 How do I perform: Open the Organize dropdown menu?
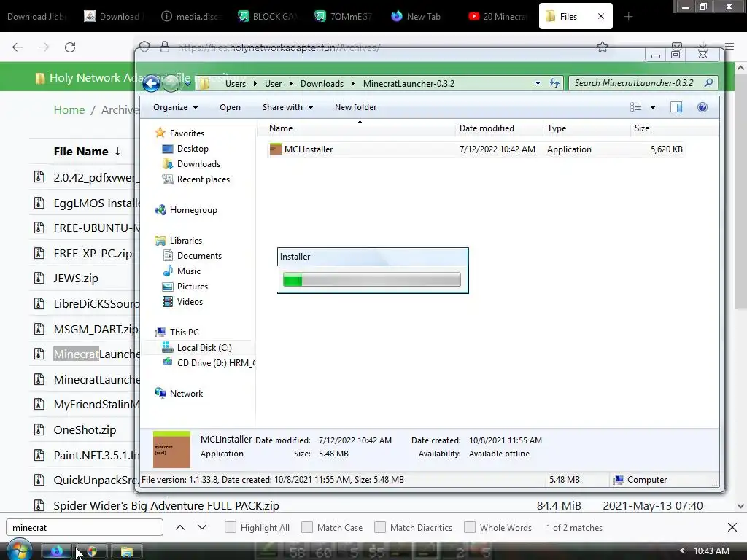(175, 107)
